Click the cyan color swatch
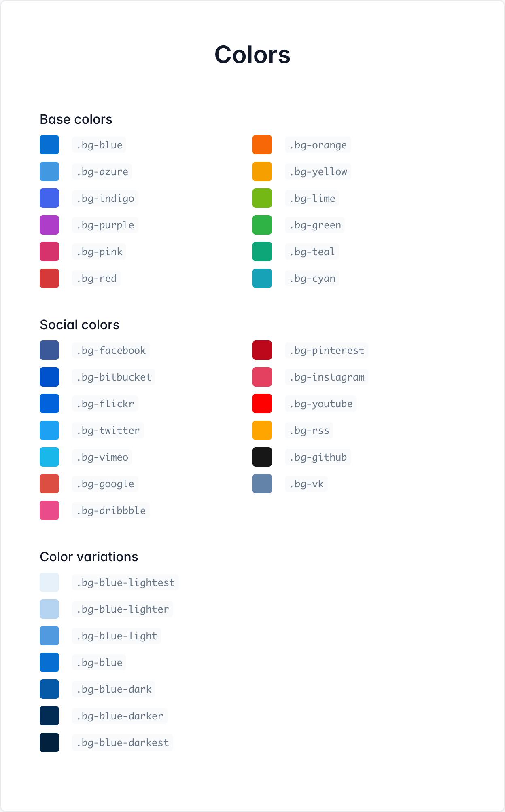505x812 pixels. 262,278
